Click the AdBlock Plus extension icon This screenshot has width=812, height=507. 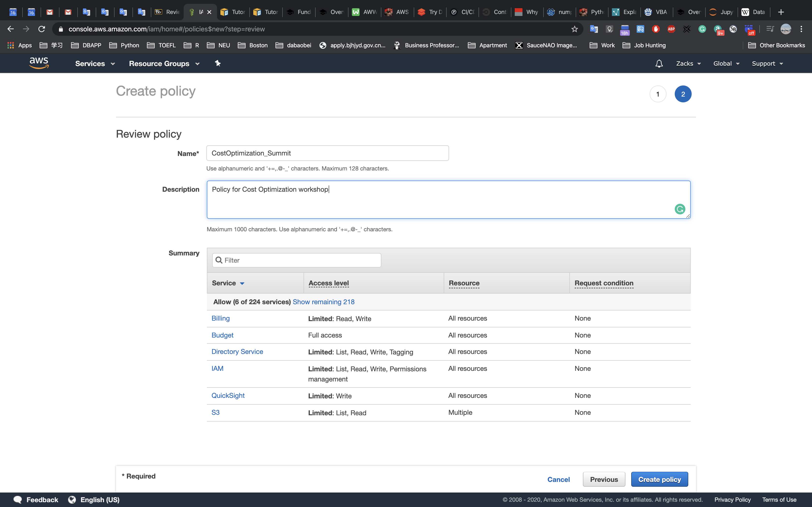click(x=671, y=29)
